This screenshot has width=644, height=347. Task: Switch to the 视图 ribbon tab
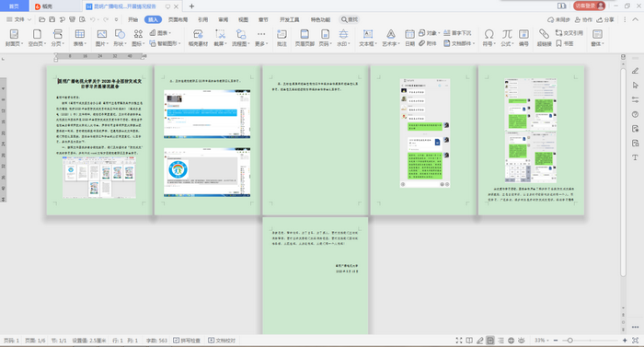point(243,19)
